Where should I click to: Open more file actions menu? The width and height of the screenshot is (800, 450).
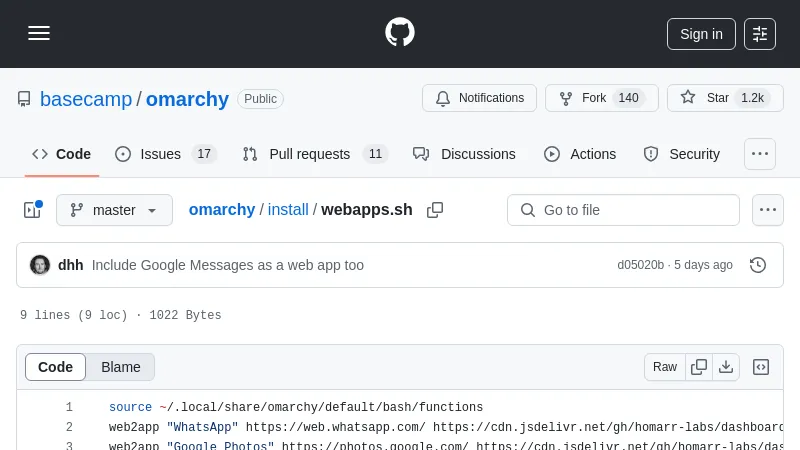click(x=767, y=210)
